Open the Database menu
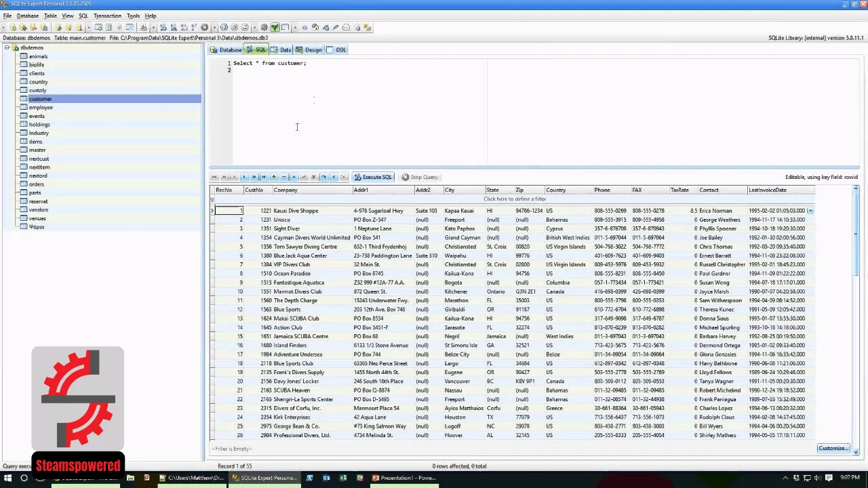The height and width of the screenshot is (488, 868). 27,16
